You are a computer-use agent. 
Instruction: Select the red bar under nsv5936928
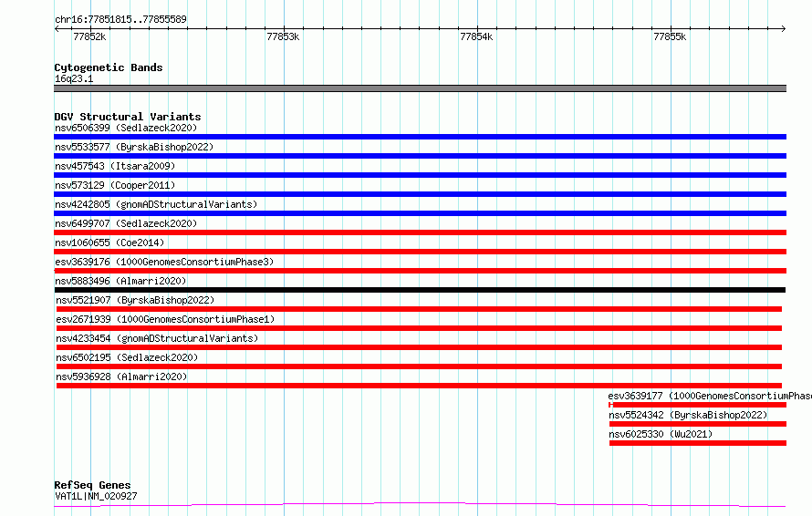tap(419, 386)
